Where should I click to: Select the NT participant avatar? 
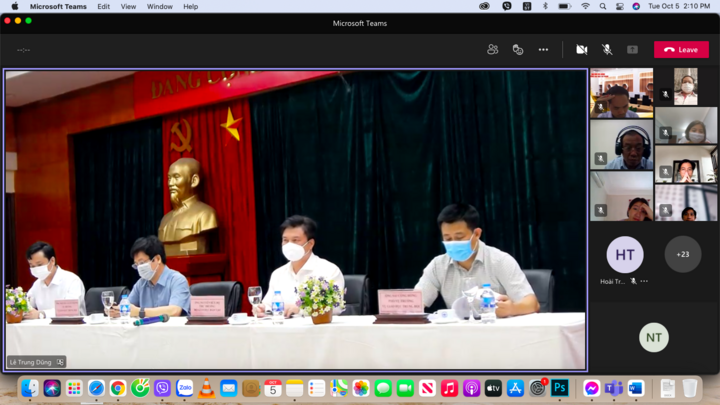point(653,338)
